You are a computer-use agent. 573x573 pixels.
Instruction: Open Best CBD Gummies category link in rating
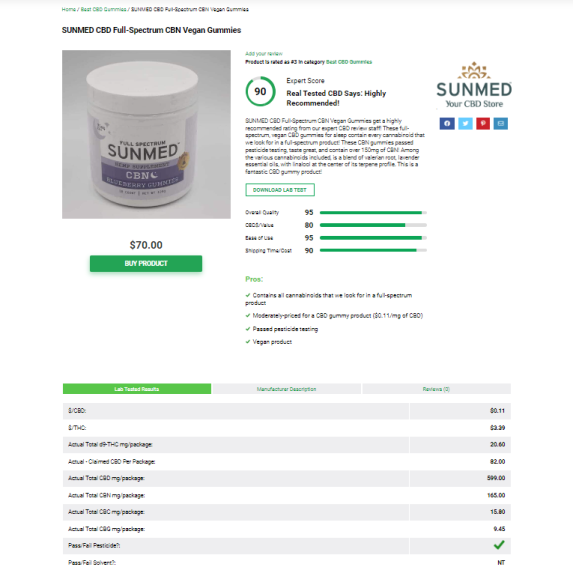pyautogui.click(x=349, y=62)
